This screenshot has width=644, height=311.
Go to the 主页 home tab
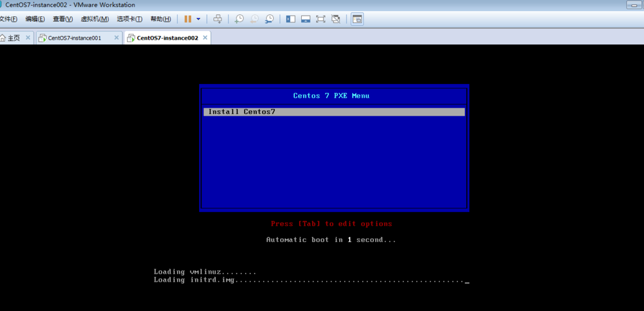tap(12, 38)
